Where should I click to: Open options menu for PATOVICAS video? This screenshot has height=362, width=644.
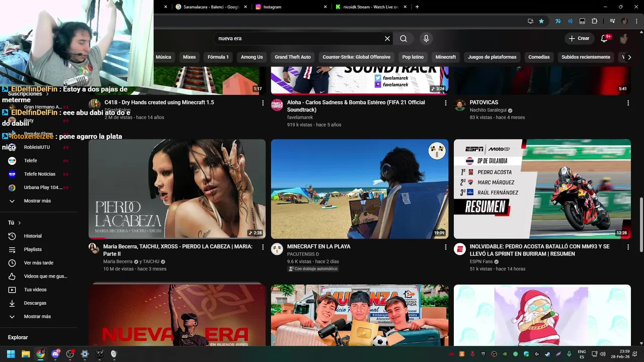click(x=628, y=103)
